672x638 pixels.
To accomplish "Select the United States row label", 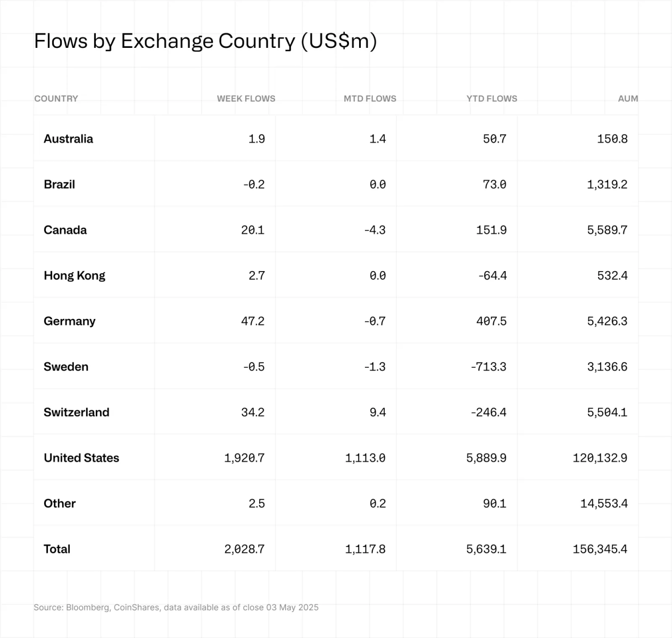I will click(81, 458).
